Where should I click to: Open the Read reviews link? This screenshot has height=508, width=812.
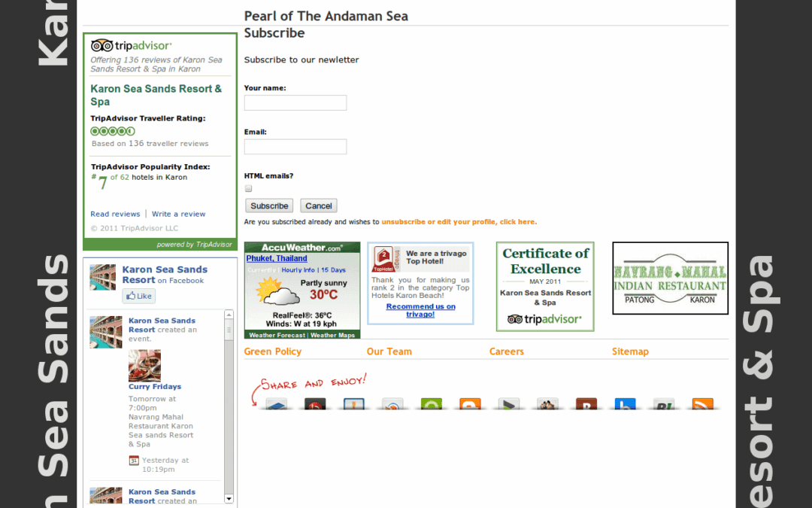coord(115,214)
